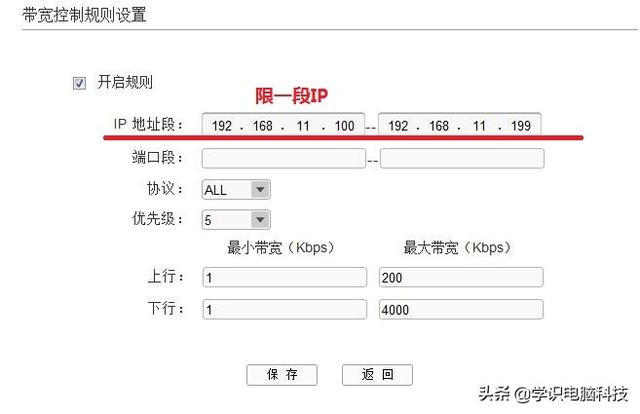Click the start IP second octet 168
This screenshot has width=640, height=414.
[262, 126]
